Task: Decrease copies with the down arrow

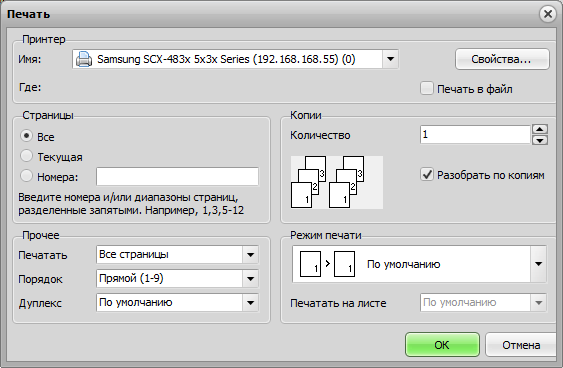Action: point(540,140)
